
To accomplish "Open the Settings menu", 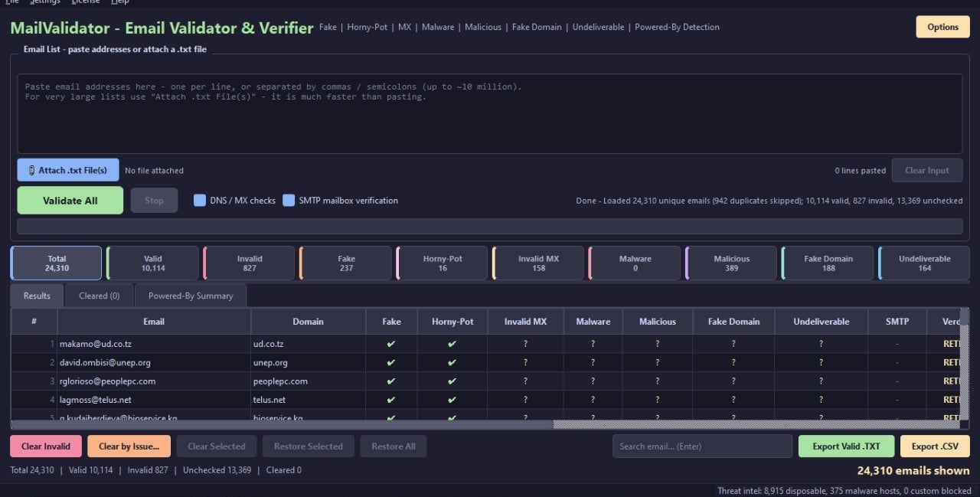I will pyautogui.click(x=45, y=2).
